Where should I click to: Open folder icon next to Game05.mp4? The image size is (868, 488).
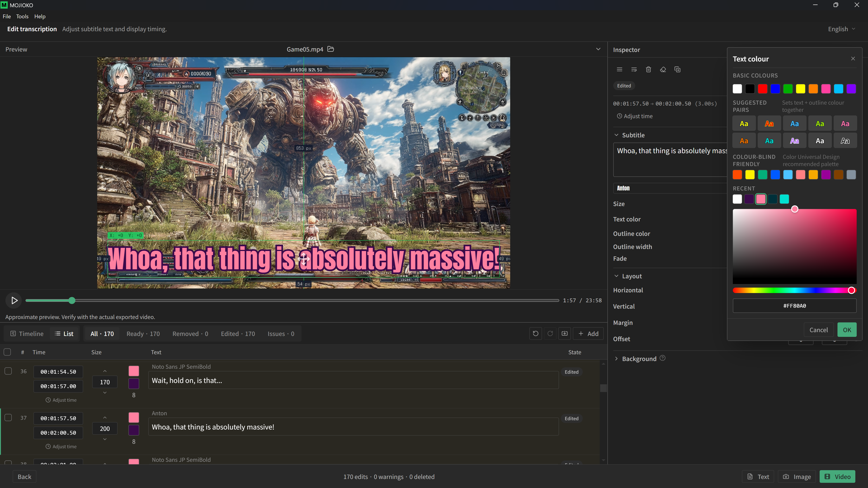331,49
